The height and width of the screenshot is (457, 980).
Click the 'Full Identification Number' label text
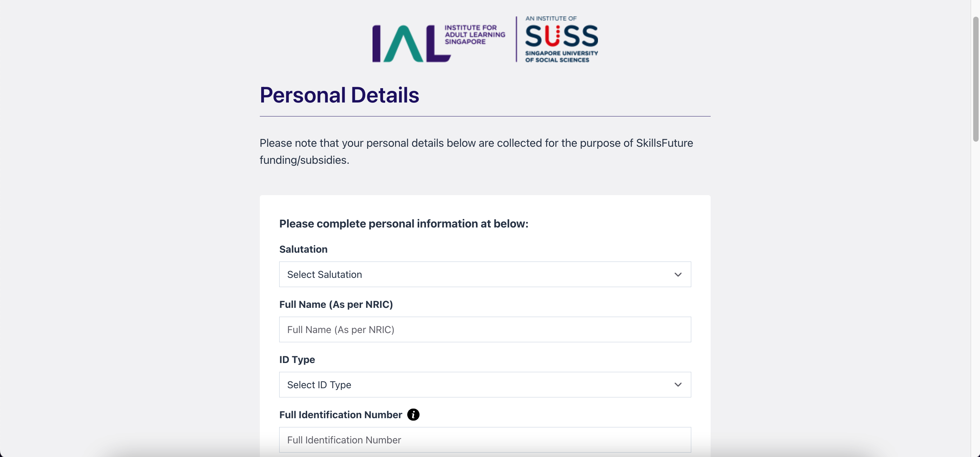coord(341,415)
